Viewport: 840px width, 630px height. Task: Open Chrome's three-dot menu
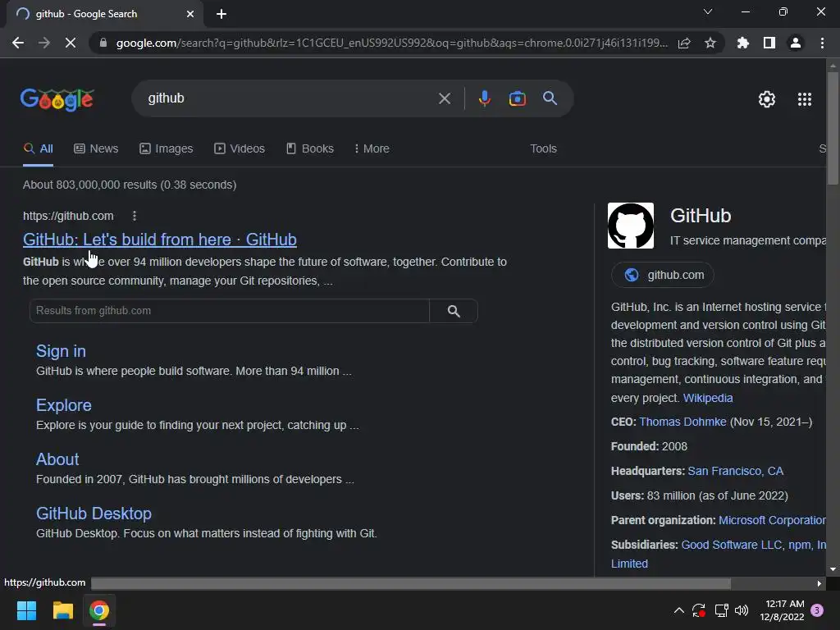[x=822, y=43]
